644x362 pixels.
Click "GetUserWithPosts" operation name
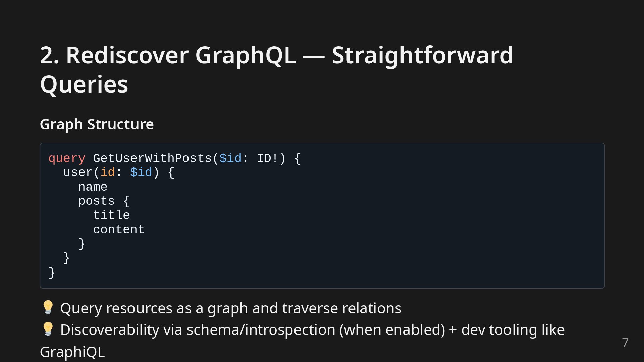click(x=152, y=158)
